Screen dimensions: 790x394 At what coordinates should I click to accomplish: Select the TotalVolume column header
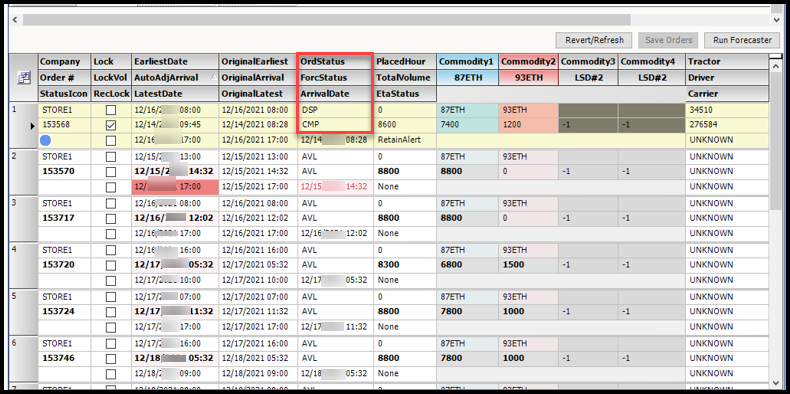[x=405, y=78]
